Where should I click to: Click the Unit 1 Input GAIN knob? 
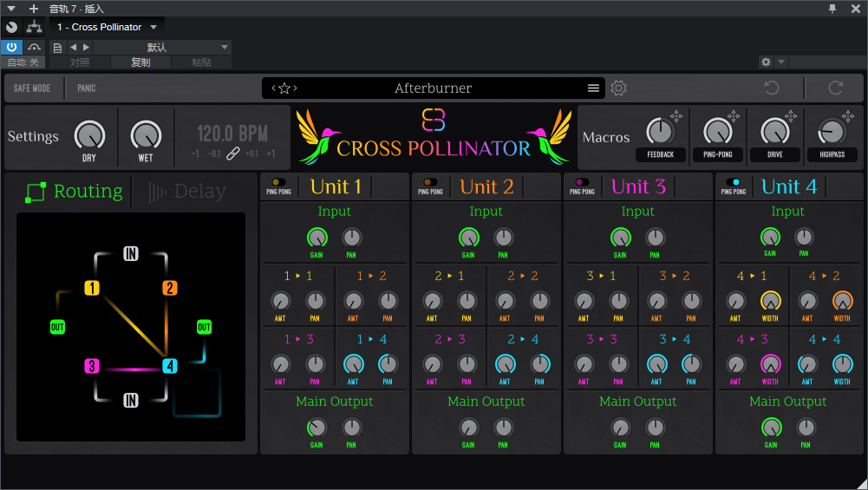(317, 238)
